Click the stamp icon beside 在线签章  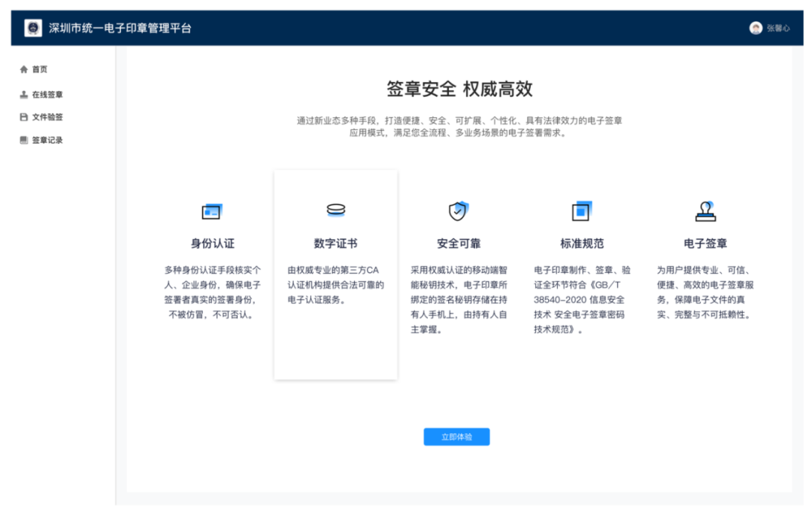[x=24, y=95]
